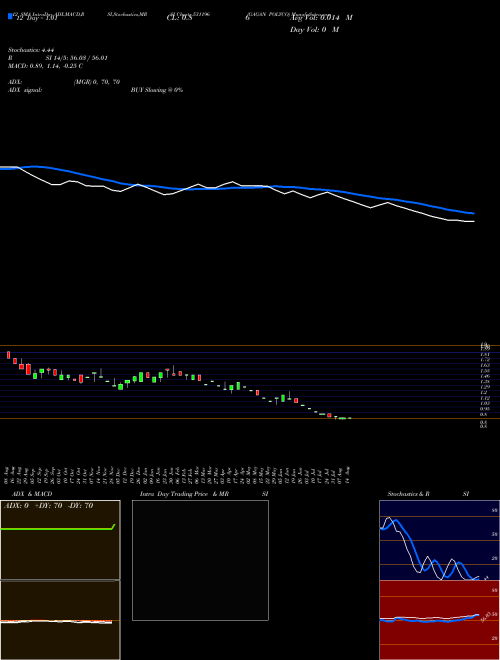500x660 pixels.
Task: Click the MACD lines in lower-left panel
Action: [56, 622]
